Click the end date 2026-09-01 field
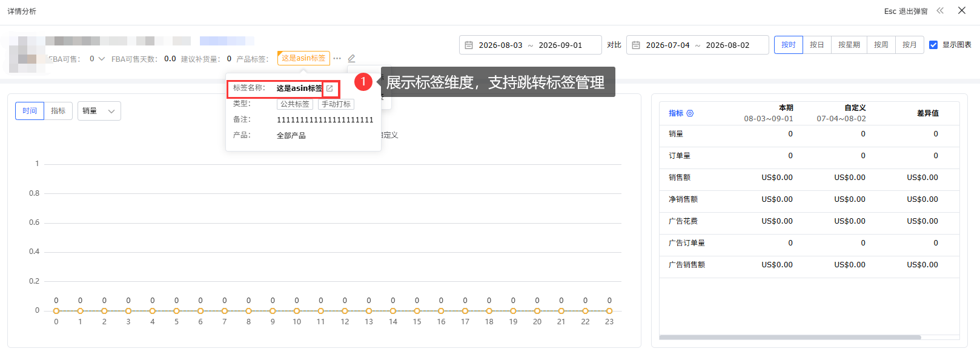This screenshot has height=357, width=980. (x=560, y=45)
